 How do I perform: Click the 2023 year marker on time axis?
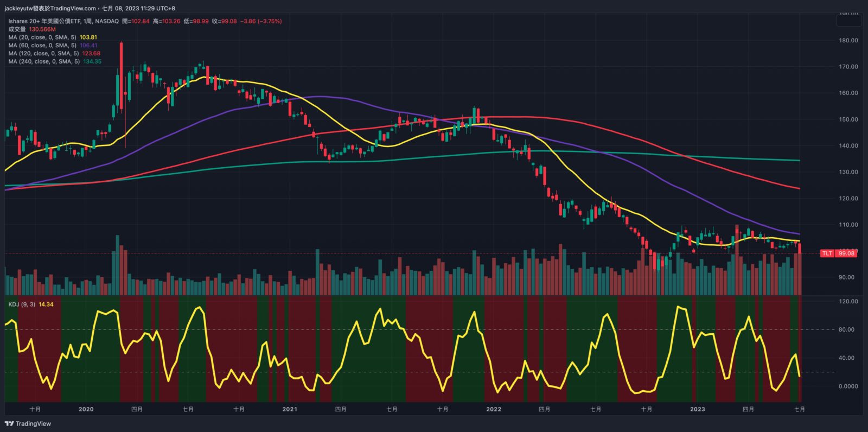(697, 409)
